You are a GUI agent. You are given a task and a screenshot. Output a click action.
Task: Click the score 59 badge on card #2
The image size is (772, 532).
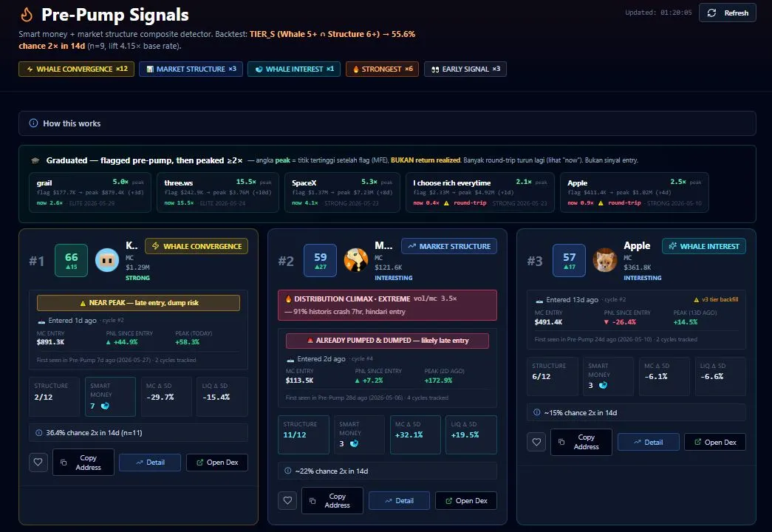coord(321,260)
